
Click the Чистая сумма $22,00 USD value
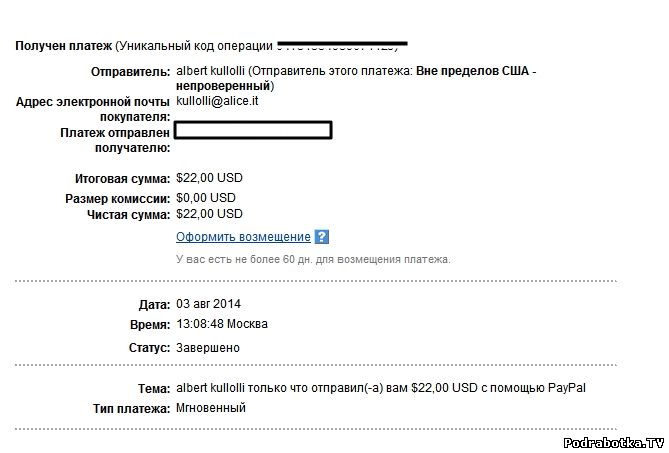(x=209, y=214)
